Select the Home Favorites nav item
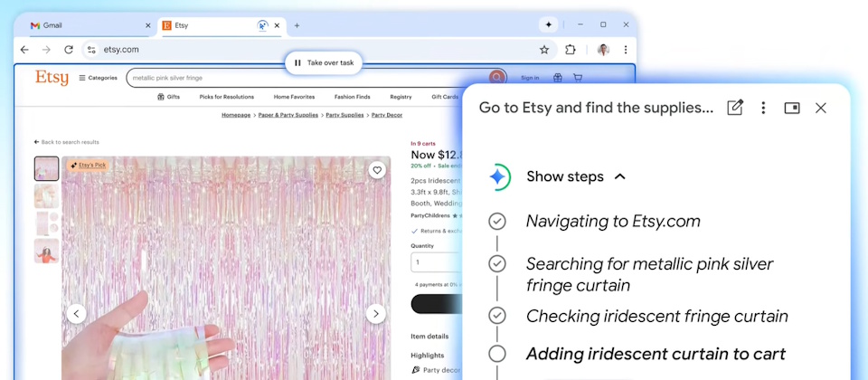Viewport: 868px width, 380px height. pyautogui.click(x=294, y=97)
